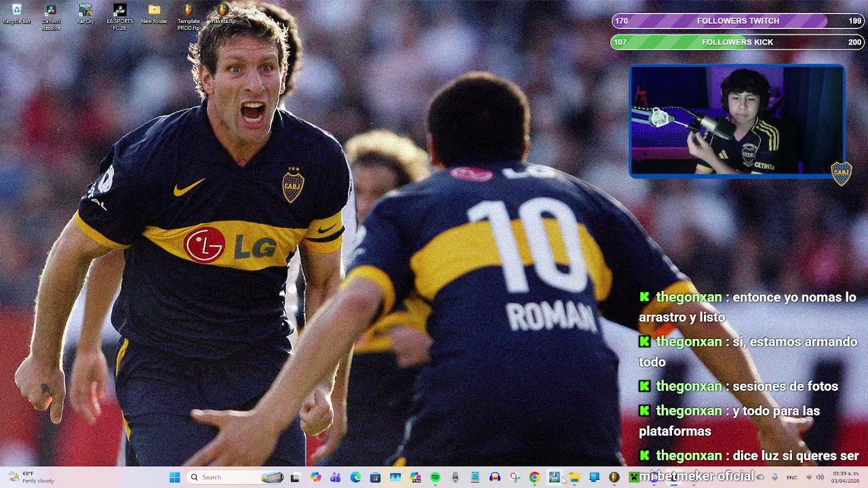This screenshot has width=868, height=488.
Task: Open Microsoft Store from the taskbar
Action: pos(375,477)
